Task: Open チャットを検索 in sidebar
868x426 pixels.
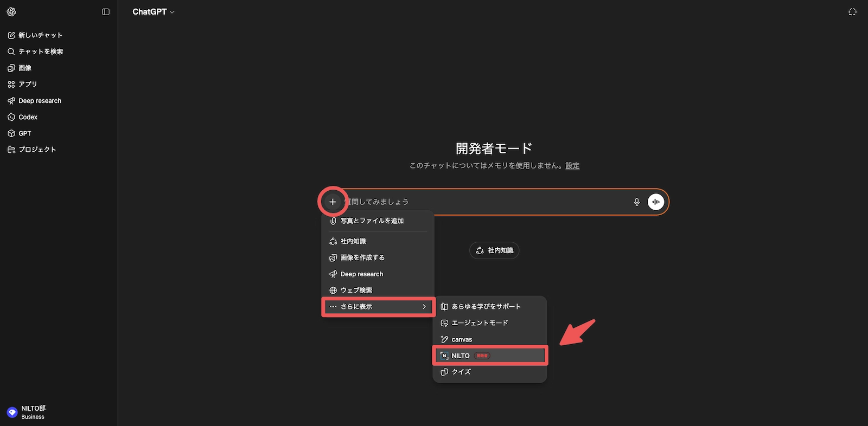Action: pos(40,51)
